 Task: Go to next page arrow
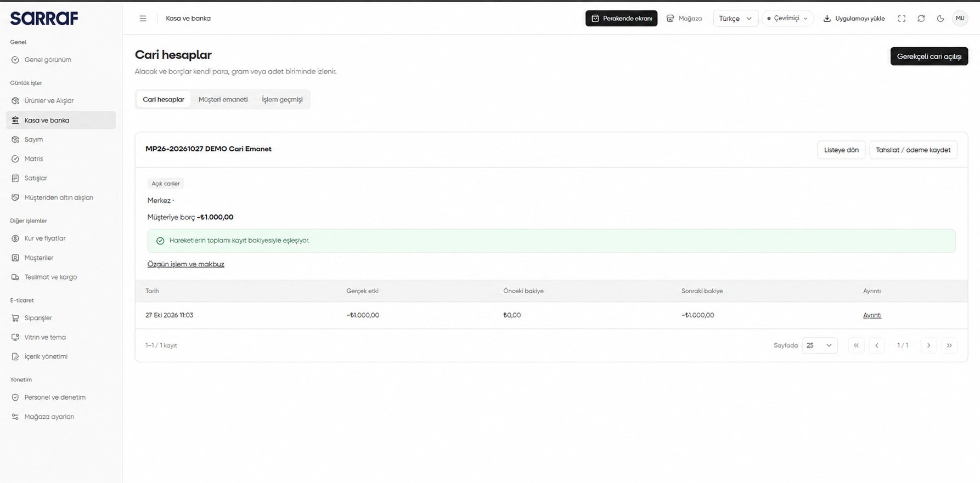click(x=928, y=345)
